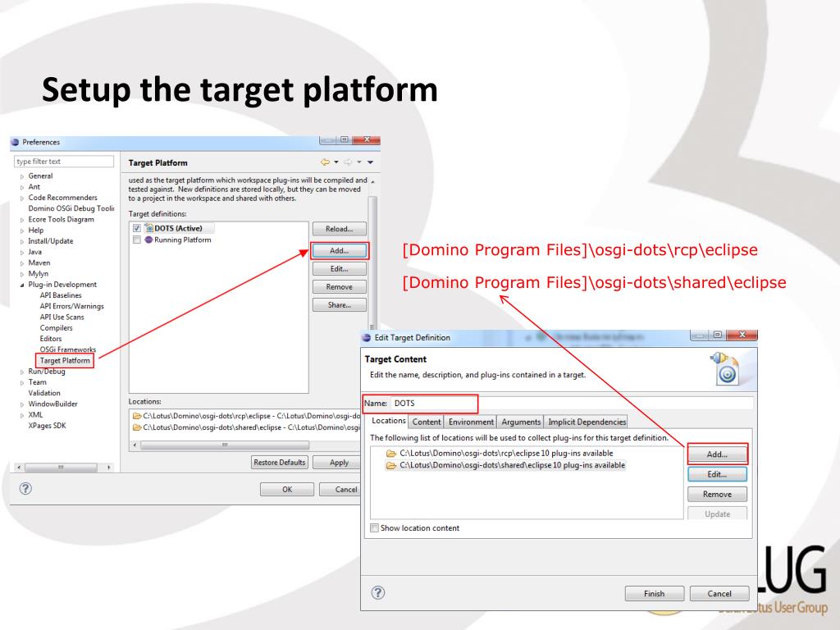Click Reload... button in Preferences
This screenshot has height=630, width=840.
339,229
